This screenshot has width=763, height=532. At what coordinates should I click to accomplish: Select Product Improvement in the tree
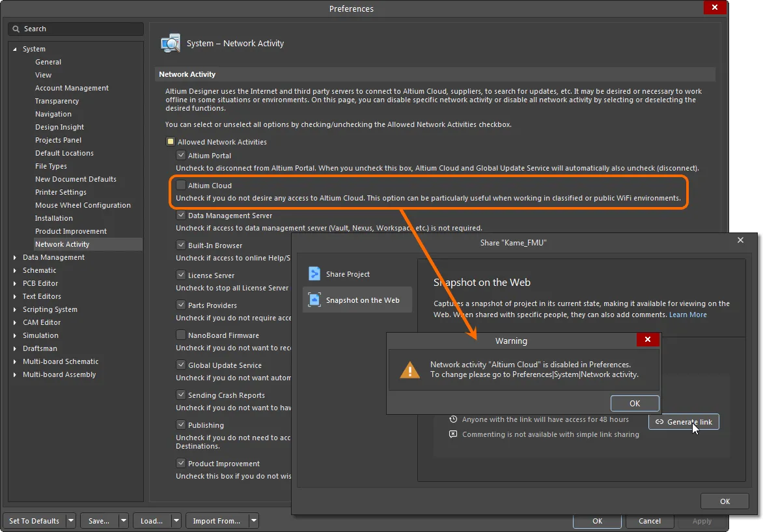coord(70,231)
